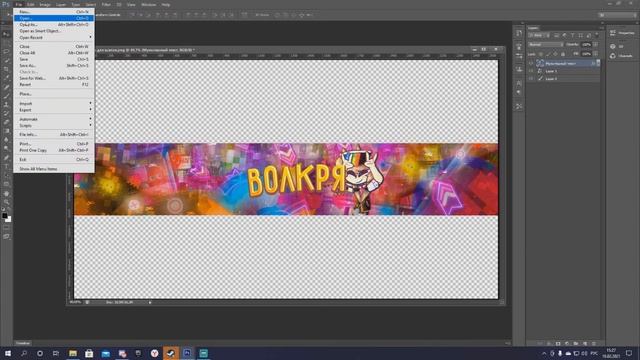The height and width of the screenshot is (360, 640).
Task: Choose New... in the File menu
Action: pyautogui.click(x=53, y=12)
